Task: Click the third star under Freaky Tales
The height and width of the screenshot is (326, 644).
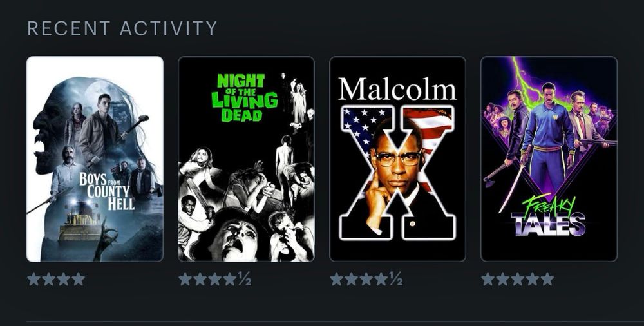Action: coord(518,280)
